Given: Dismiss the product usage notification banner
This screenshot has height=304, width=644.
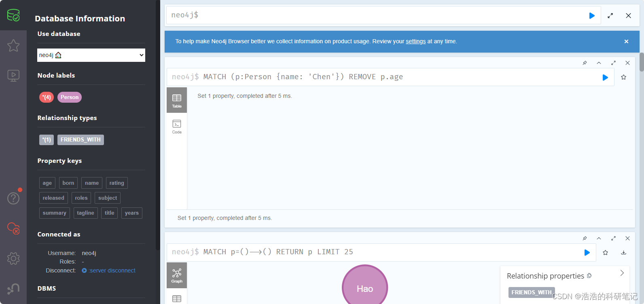Looking at the screenshot, I should 626,42.
